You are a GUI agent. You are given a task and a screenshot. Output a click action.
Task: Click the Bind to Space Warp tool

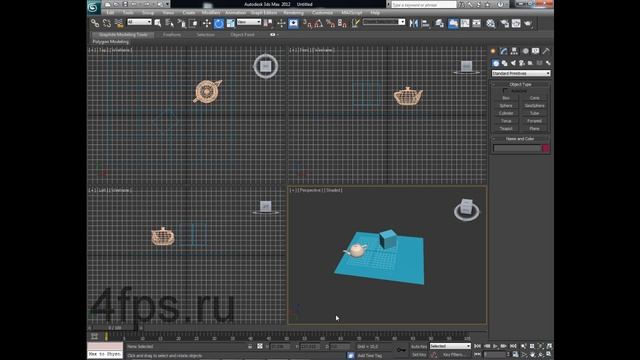pyautogui.click(x=119, y=23)
